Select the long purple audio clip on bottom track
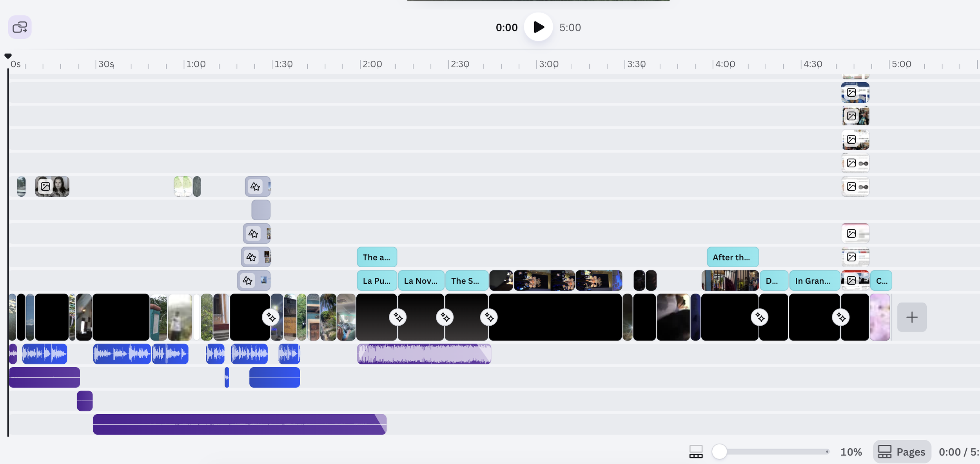The height and width of the screenshot is (464, 980). click(x=240, y=424)
